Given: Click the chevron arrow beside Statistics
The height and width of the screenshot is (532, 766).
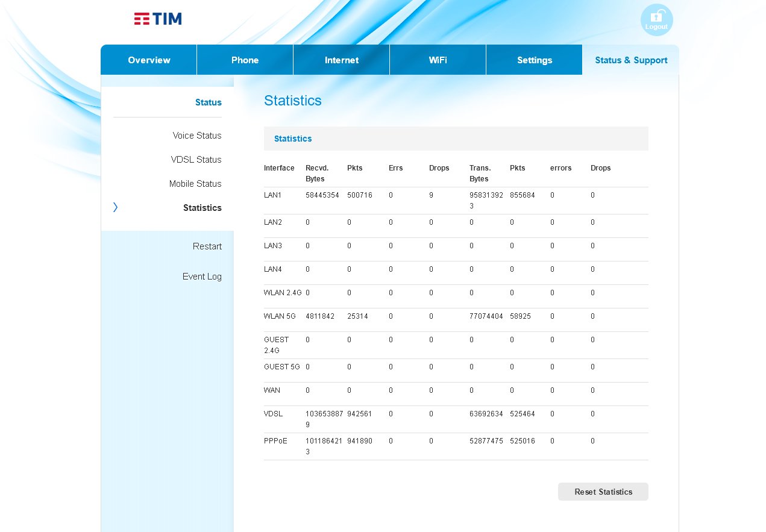Looking at the screenshot, I should 115,207.
